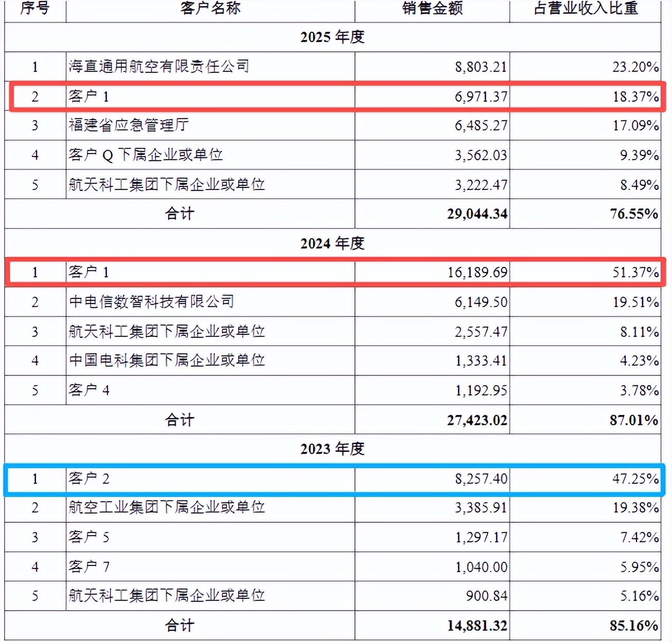Image resolution: width=672 pixels, height=642 pixels.
Task: Click the amount 1,297.17
Action: (481, 537)
